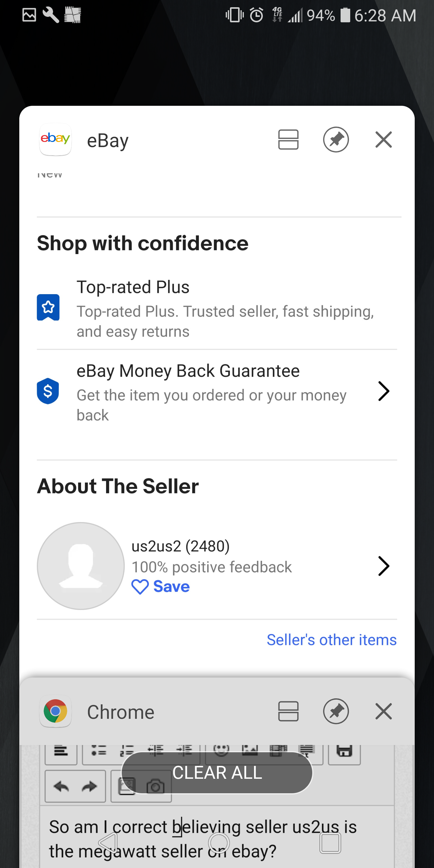
Task: Pin the Chrome app card
Action: pyautogui.click(x=336, y=711)
